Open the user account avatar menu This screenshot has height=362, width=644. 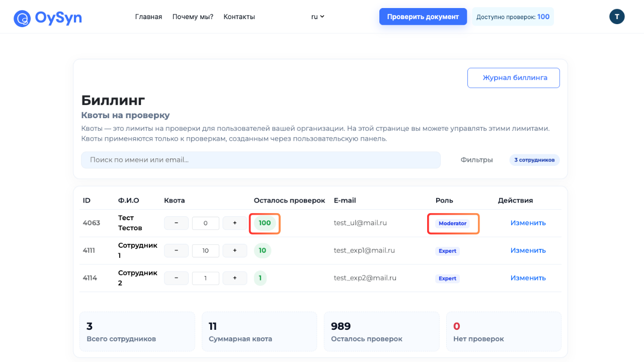click(x=617, y=16)
